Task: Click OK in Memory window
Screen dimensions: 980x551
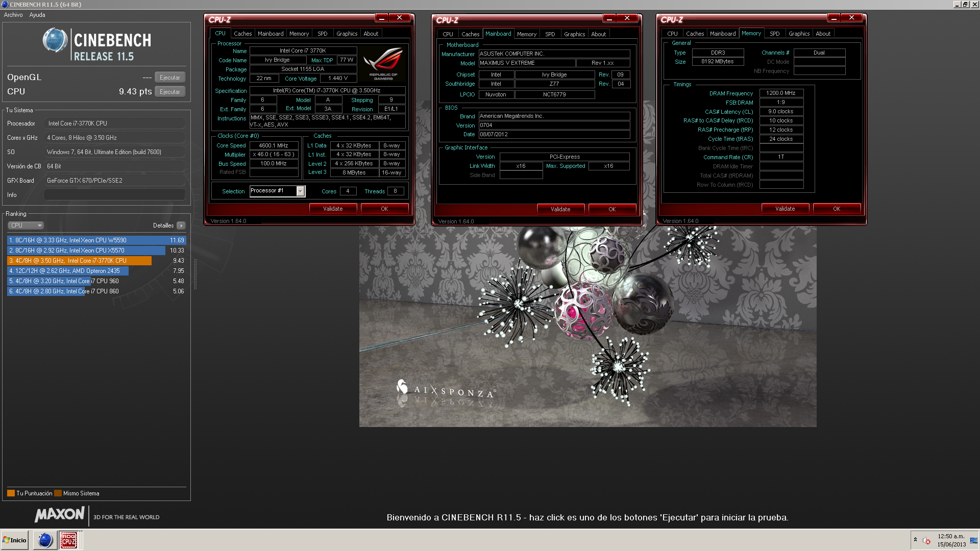Action: coord(837,209)
